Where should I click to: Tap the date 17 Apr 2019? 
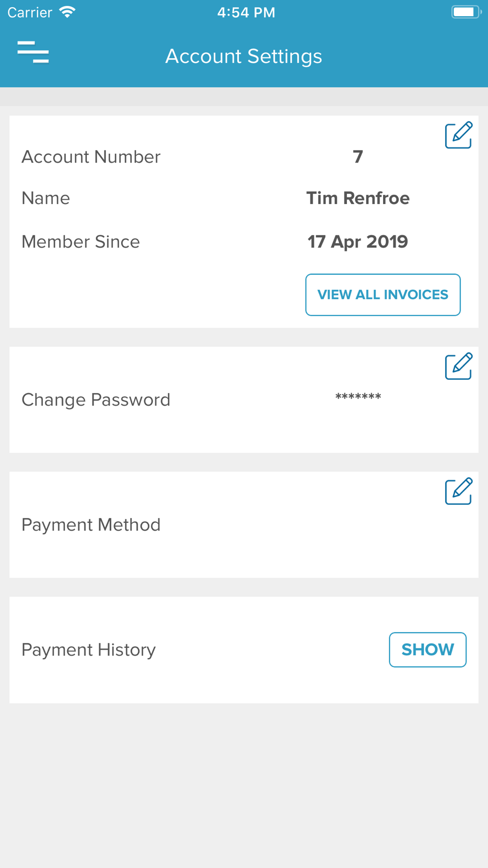(358, 242)
